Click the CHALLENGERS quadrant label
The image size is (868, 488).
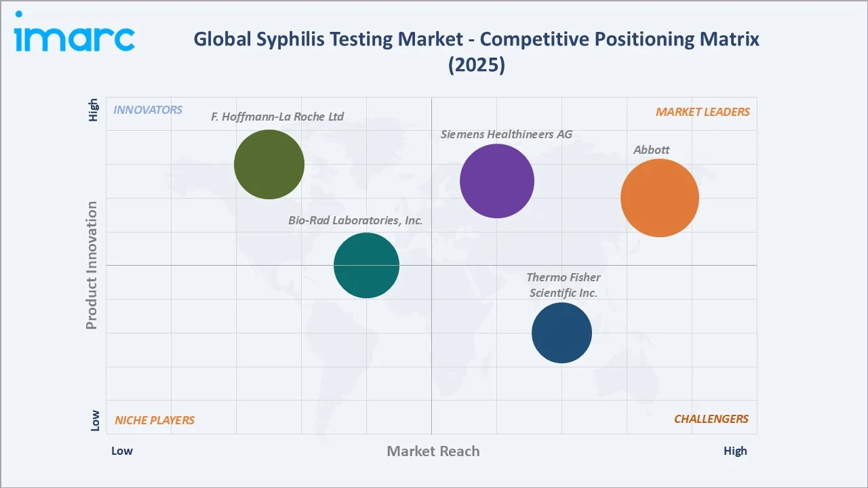click(x=711, y=419)
